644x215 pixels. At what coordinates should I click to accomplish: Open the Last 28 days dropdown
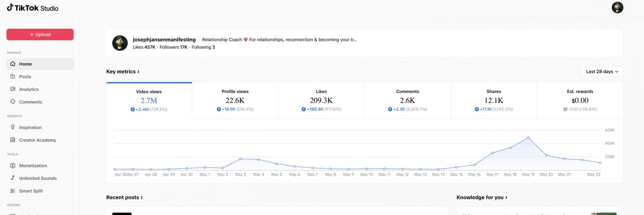tap(602, 72)
